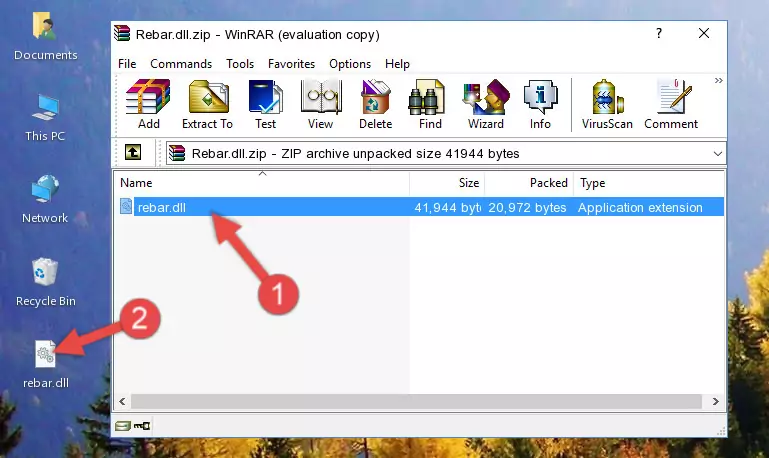Viewport: 769px width, 458px height.
Task: Start the VirusScan tool
Action: point(607,104)
